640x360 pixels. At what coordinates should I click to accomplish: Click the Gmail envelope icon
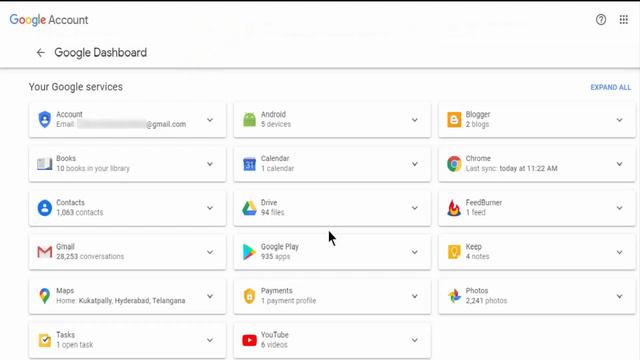[x=44, y=252]
